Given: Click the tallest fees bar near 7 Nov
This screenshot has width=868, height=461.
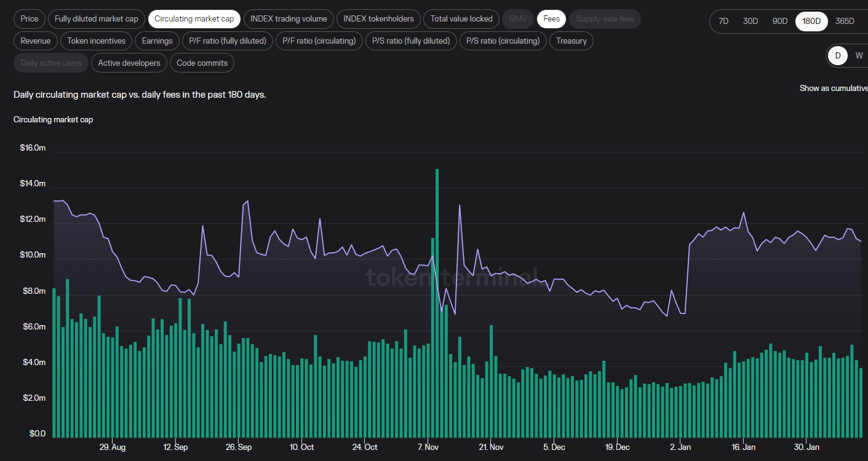Looking at the screenshot, I should click(437, 303).
